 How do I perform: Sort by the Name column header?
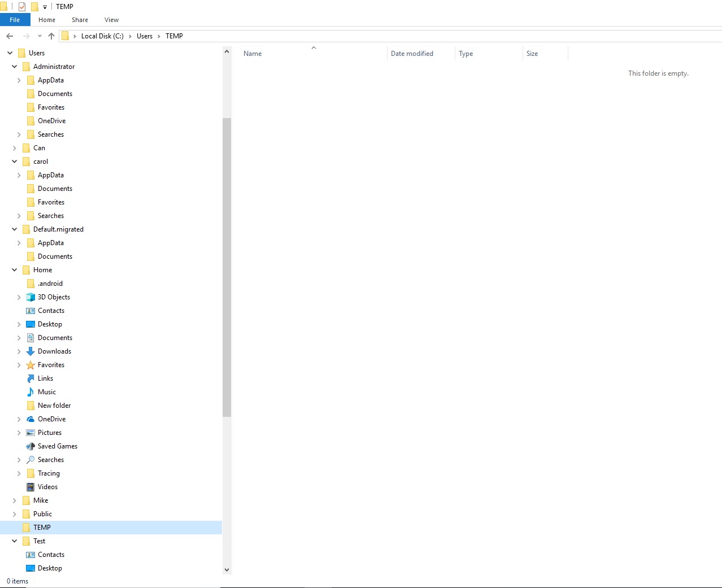[253, 54]
